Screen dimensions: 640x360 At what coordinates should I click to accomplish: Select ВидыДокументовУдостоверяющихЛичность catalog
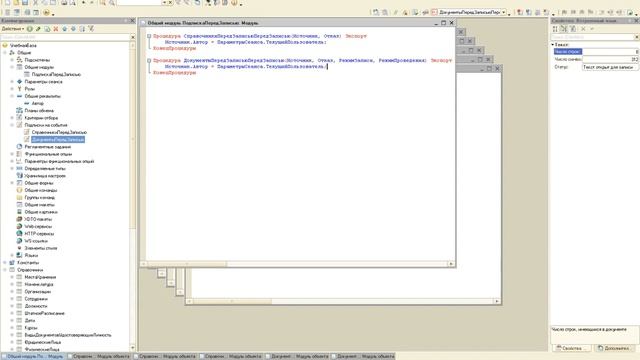(x=68, y=335)
